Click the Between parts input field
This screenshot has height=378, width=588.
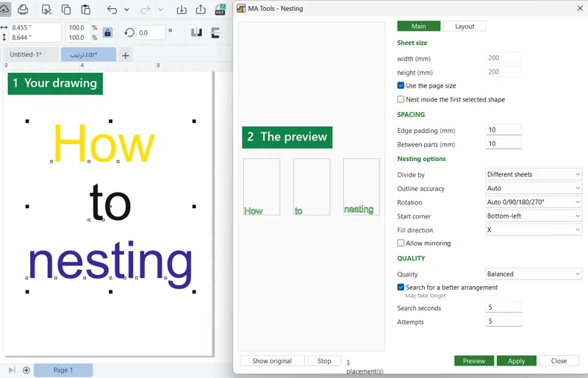[503, 143]
